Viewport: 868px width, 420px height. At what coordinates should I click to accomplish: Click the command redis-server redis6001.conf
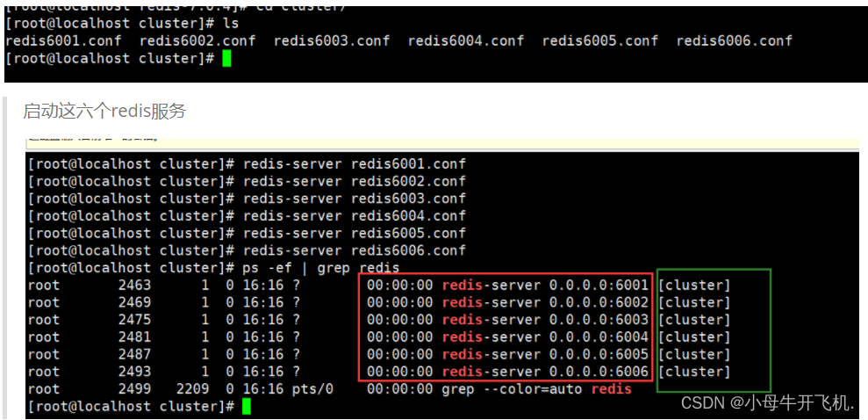(355, 164)
